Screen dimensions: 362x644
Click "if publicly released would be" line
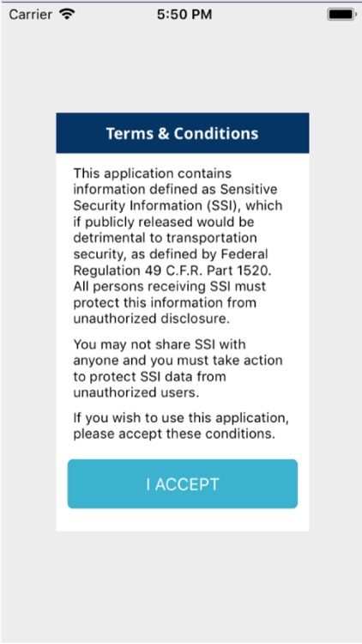164,222
